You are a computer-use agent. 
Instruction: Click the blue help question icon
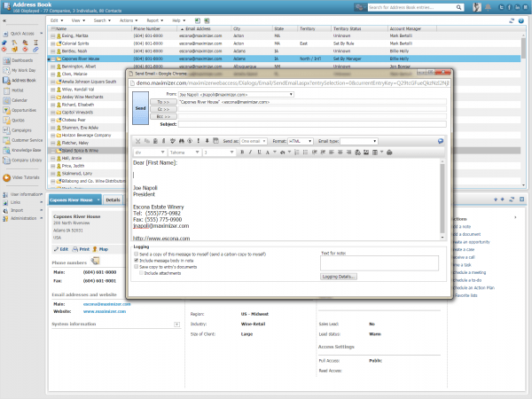pyautogui.click(x=521, y=20)
